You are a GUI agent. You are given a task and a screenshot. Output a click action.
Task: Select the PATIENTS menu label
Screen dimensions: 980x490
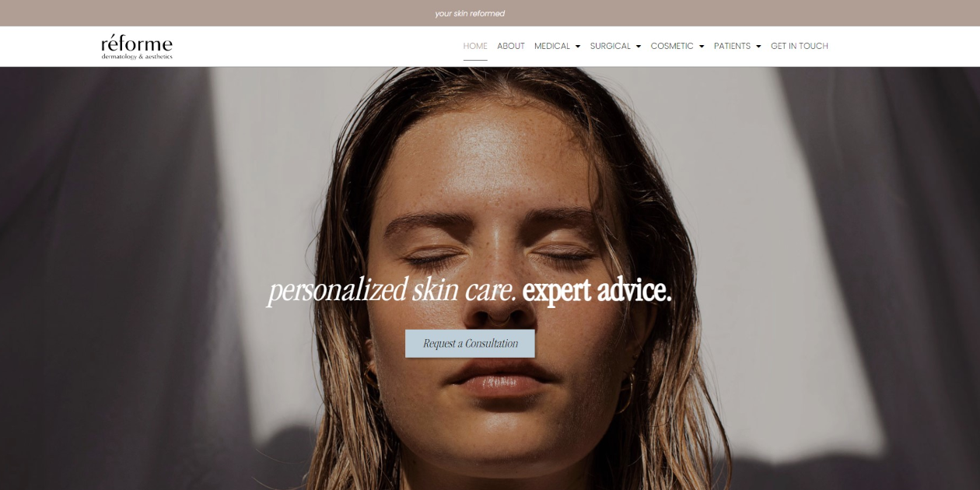732,46
